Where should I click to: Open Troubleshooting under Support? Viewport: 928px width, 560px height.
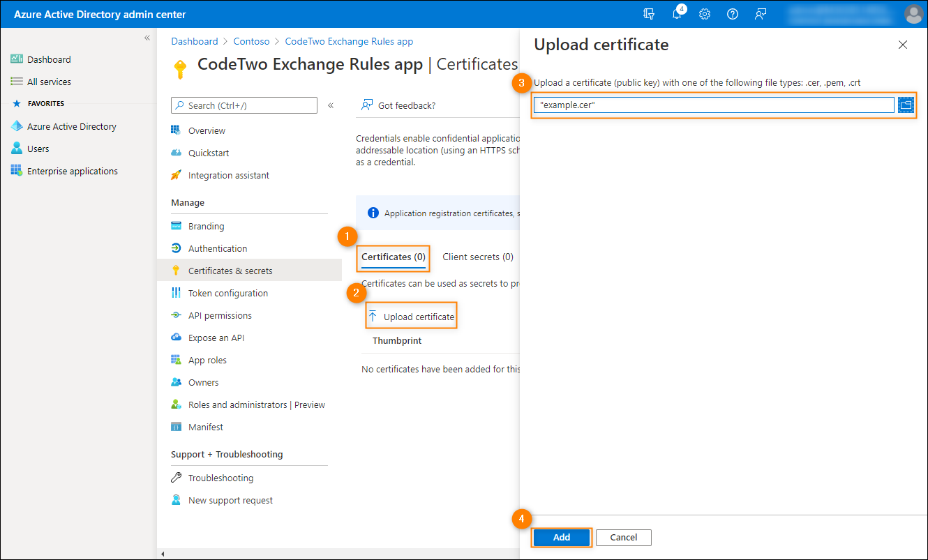coord(220,478)
